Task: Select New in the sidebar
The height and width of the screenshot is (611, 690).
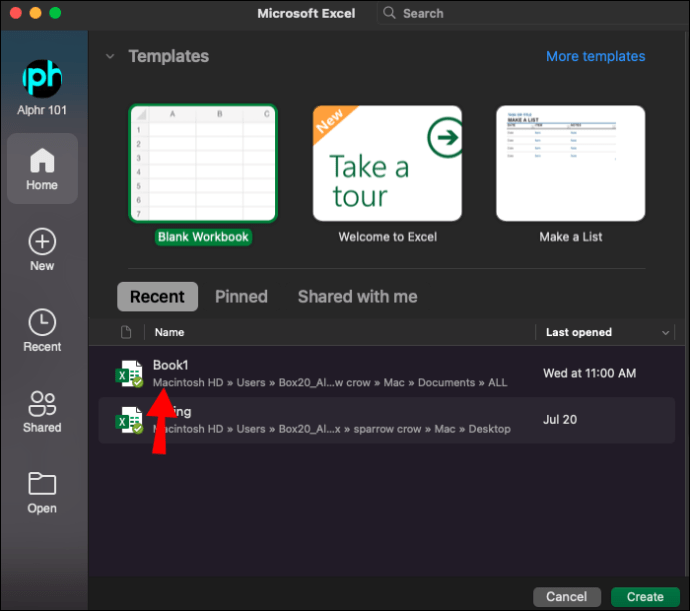Action: point(42,250)
